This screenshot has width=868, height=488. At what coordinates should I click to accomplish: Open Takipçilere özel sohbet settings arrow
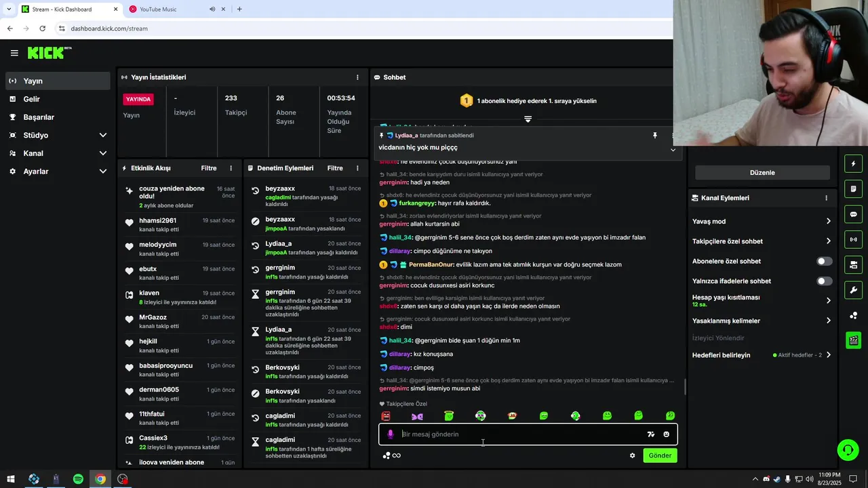coord(828,241)
